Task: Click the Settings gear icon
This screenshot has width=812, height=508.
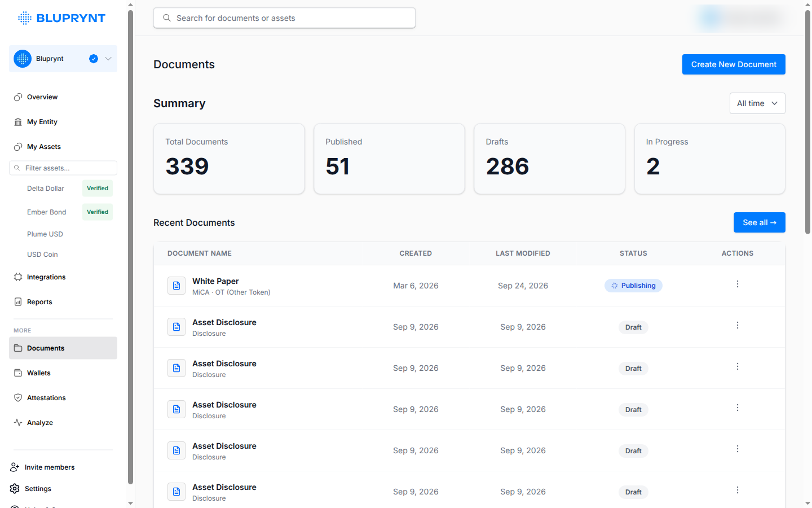Action: click(x=15, y=489)
